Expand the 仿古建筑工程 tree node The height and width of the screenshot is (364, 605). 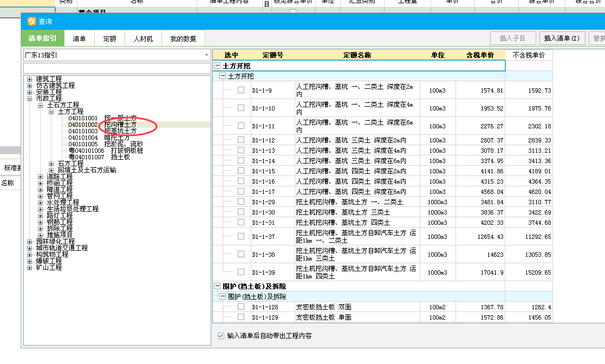point(29,86)
